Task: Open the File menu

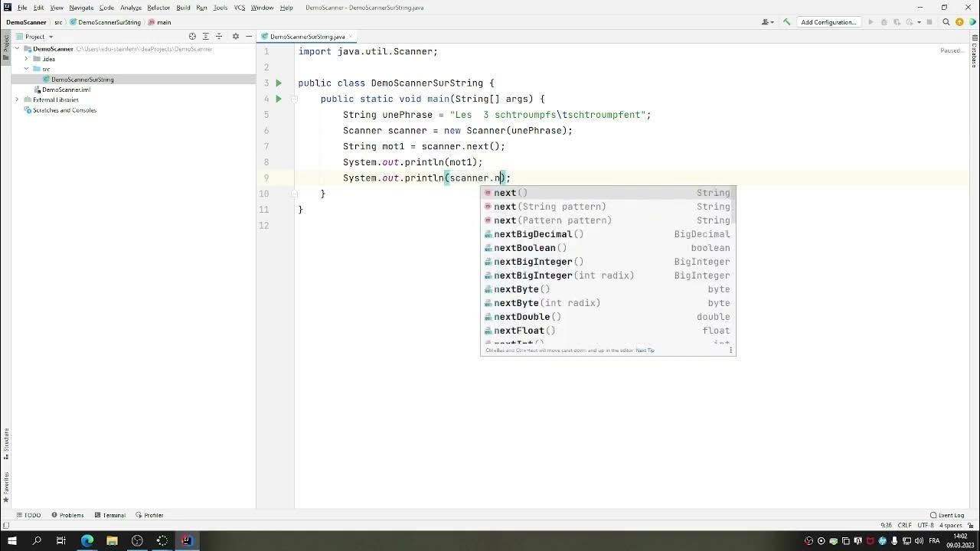Action: 22,8
